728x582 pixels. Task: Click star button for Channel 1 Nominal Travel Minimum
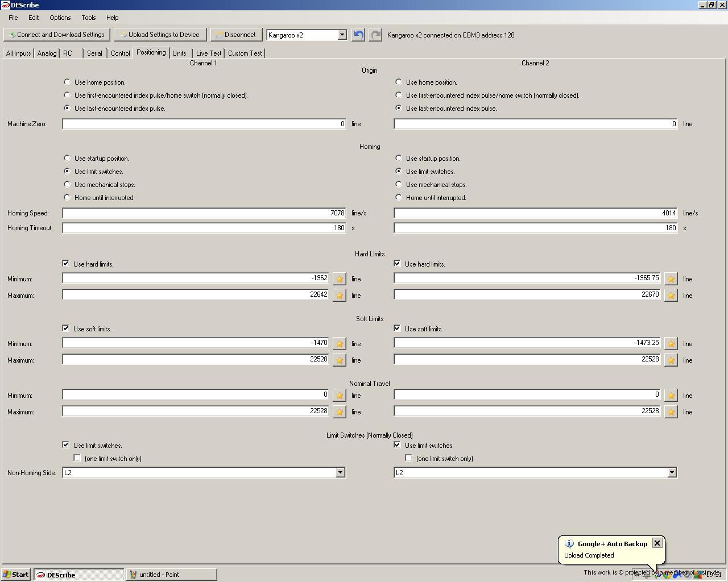click(x=340, y=396)
